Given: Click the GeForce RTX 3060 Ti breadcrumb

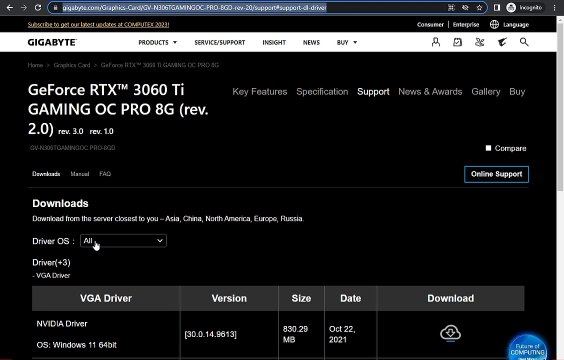Looking at the screenshot, I should 160,65.
